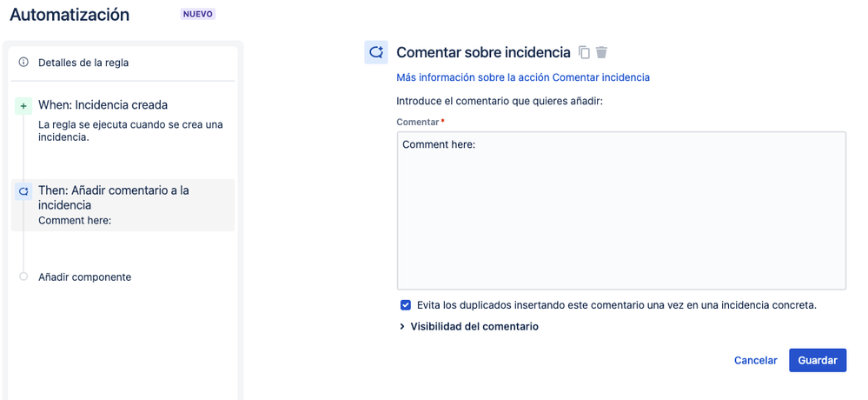This screenshot has width=868, height=400.
Task: Open Más información sobre la acción link
Action: [523, 77]
